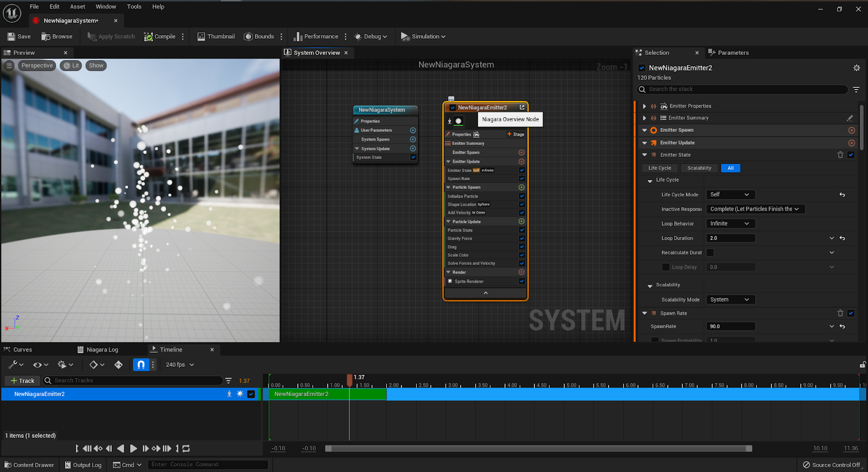Collapse the emitter node with bottom chevron
Image resolution: width=868 pixels, height=472 pixels.
point(486,293)
